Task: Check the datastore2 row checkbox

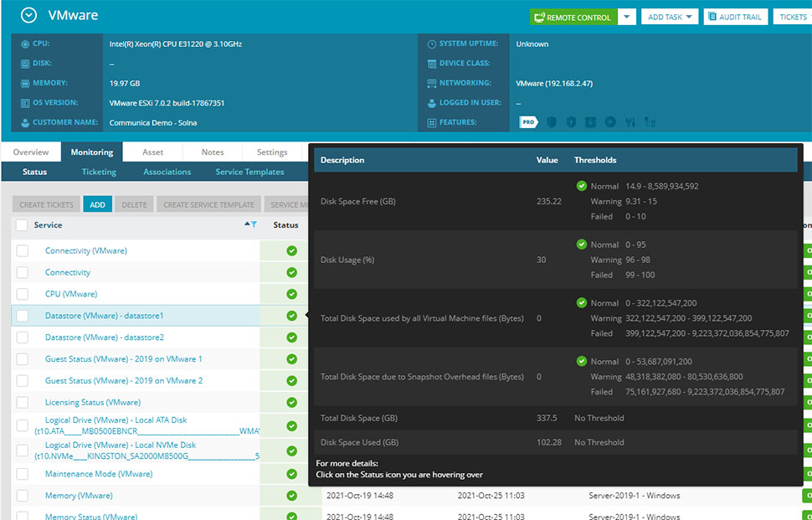Action: coord(23,337)
